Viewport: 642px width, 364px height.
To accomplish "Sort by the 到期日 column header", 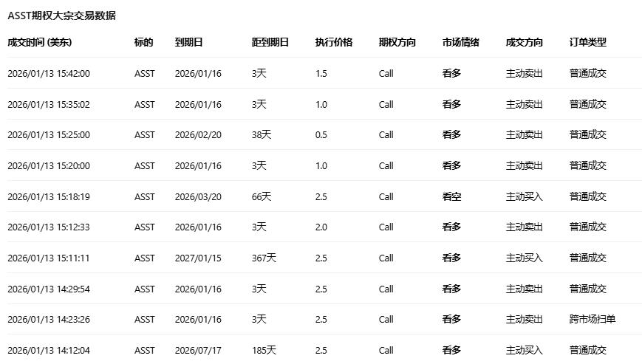I will [x=188, y=43].
